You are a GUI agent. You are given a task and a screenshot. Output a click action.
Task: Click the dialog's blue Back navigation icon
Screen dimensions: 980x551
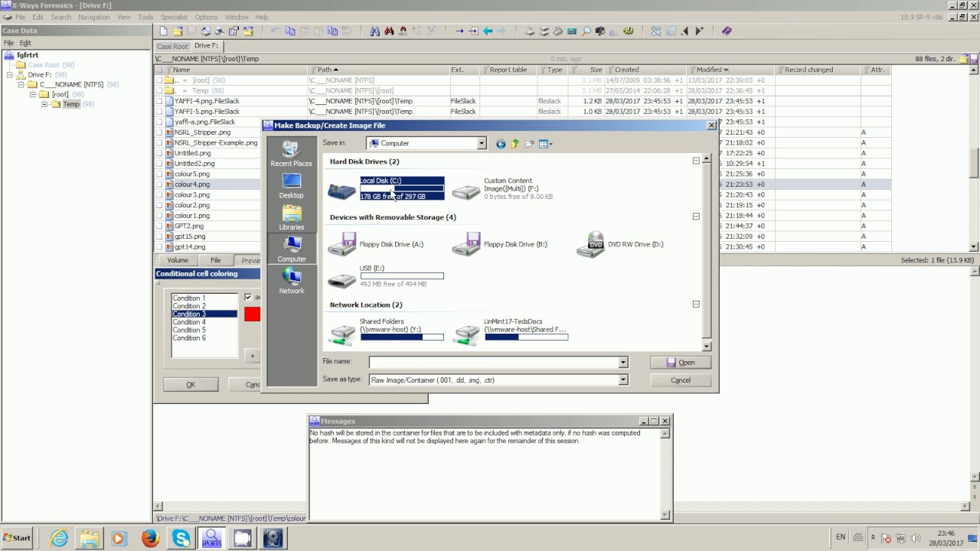tap(501, 144)
